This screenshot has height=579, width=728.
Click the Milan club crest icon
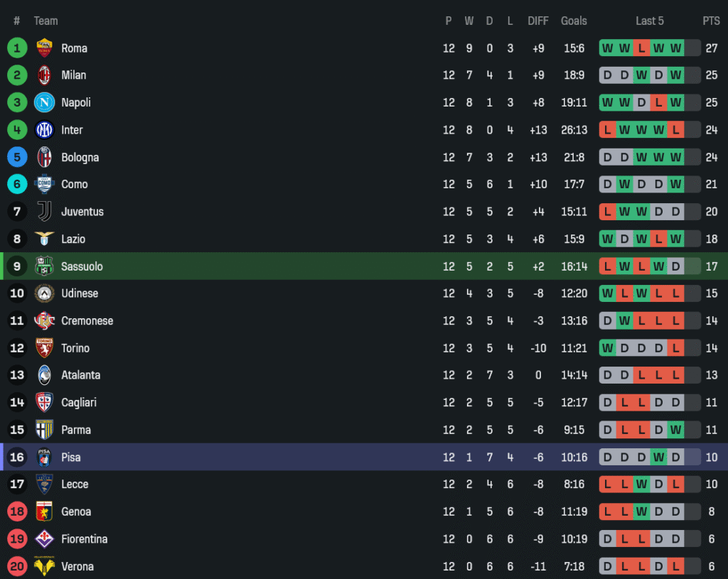44,75
